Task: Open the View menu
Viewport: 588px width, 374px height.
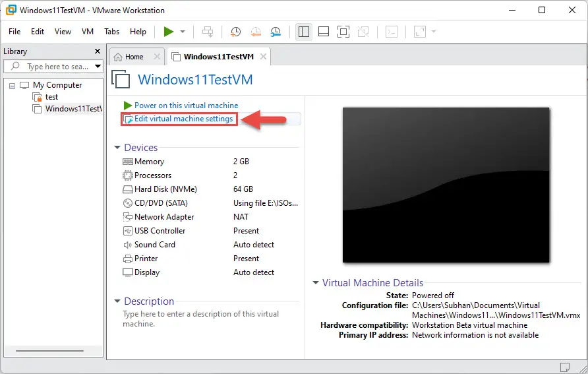Action: 63,32
